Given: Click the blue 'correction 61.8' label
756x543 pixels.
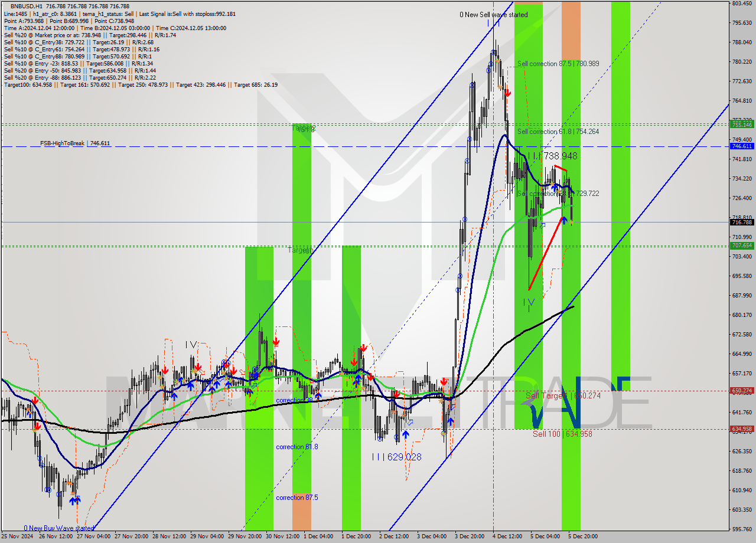Looking at the screenshot, I should click(297, 447).
